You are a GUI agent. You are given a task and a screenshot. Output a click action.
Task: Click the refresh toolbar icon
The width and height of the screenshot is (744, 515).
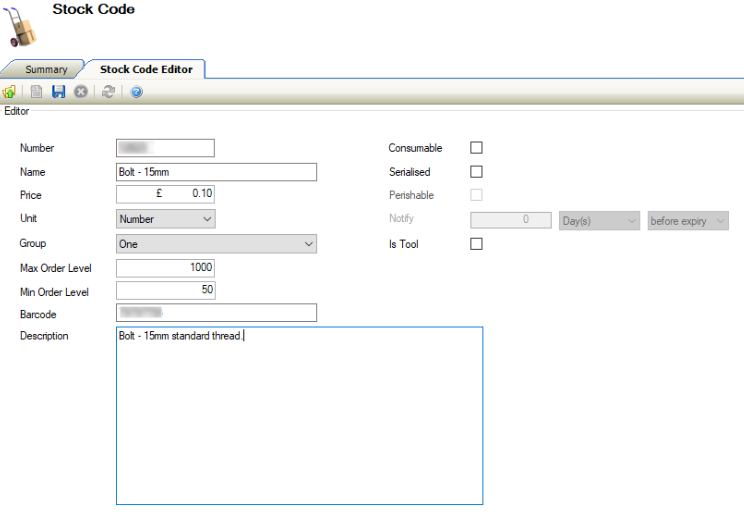click(x=108, y=92)
